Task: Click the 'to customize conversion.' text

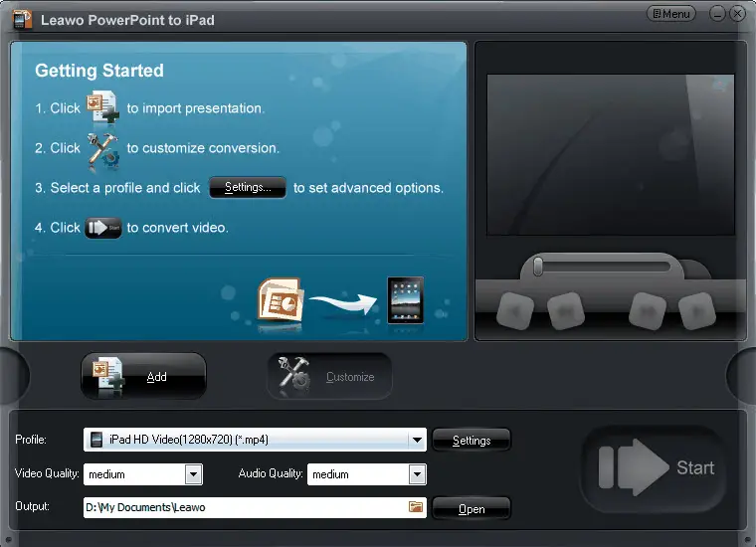Action: pos(203,148)
